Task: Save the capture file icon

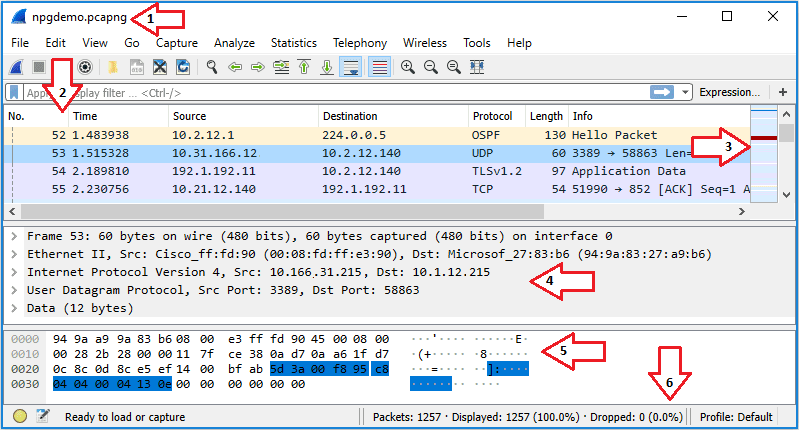Action: tap(137, 67)
